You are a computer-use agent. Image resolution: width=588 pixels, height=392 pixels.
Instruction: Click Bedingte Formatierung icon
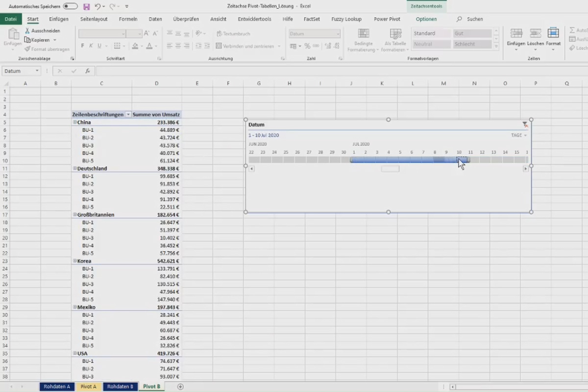[x=363, y=34]
